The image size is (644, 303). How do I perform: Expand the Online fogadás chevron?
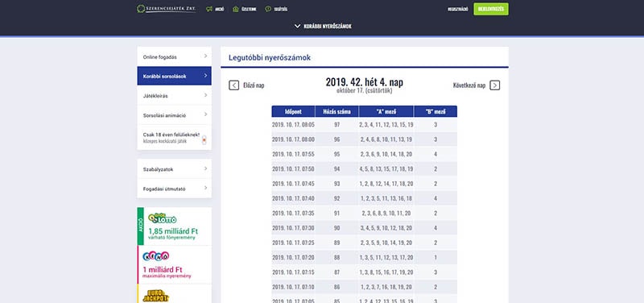click(206, 56)
